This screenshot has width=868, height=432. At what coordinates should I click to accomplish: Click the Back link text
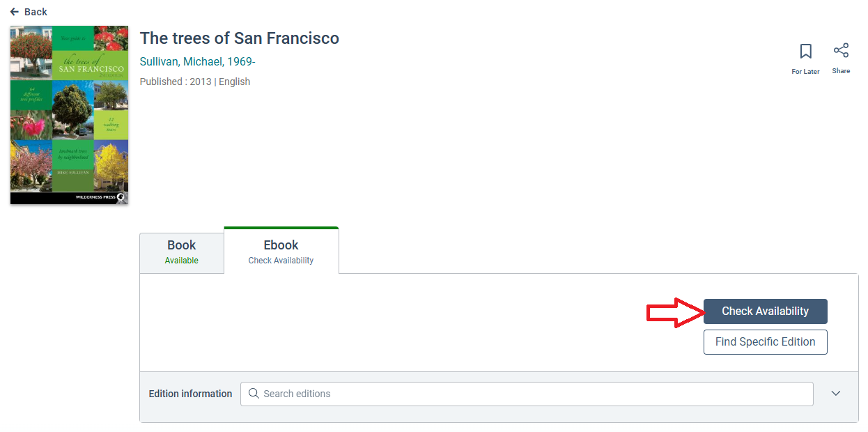(36, 12)
